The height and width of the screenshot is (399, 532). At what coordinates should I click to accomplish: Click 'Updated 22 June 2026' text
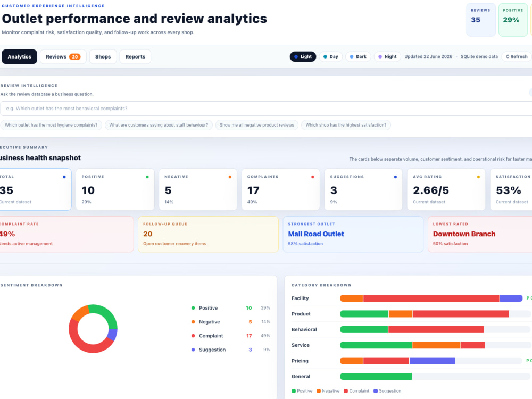pos(428,57)
